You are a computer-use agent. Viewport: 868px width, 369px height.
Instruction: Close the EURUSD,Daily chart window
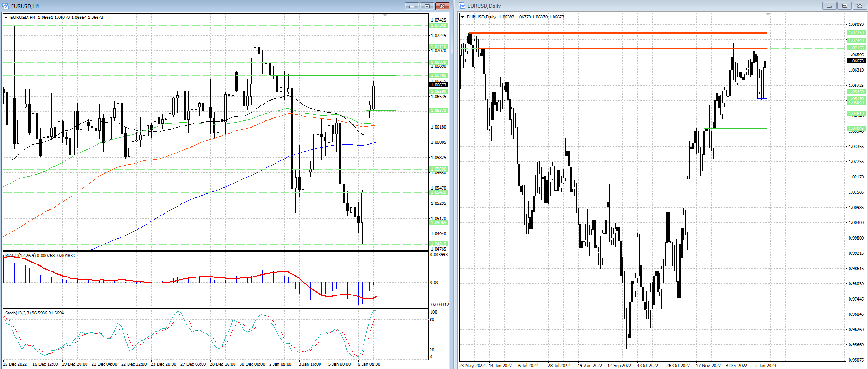click(860, 6)
